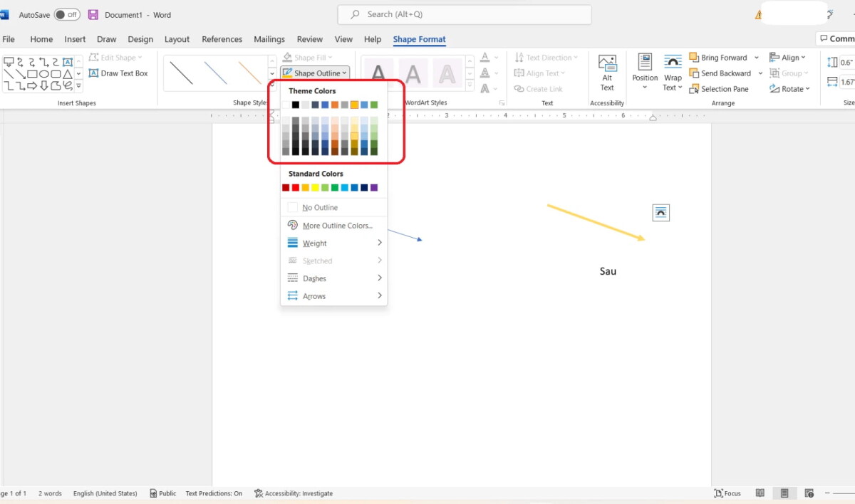
Task: Switch to the Layout tab
Action: pyautogui.click(x=177, y=39)
